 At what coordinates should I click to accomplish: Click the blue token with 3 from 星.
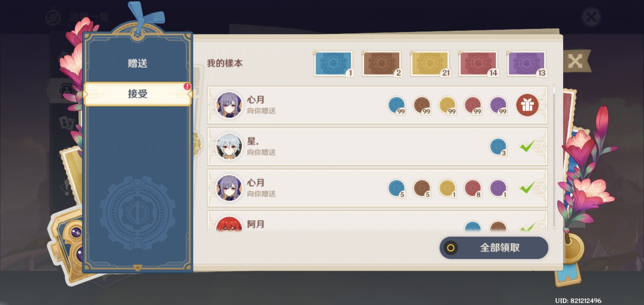[x=498, y=147]
